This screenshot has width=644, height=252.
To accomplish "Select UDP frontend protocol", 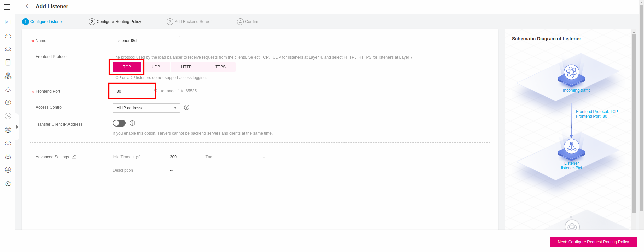I will (156, 67).
